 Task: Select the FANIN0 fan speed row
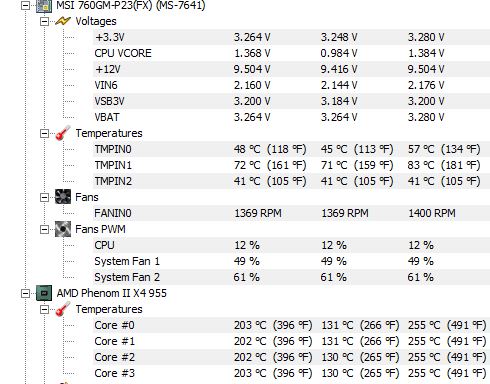click(291, 213)
